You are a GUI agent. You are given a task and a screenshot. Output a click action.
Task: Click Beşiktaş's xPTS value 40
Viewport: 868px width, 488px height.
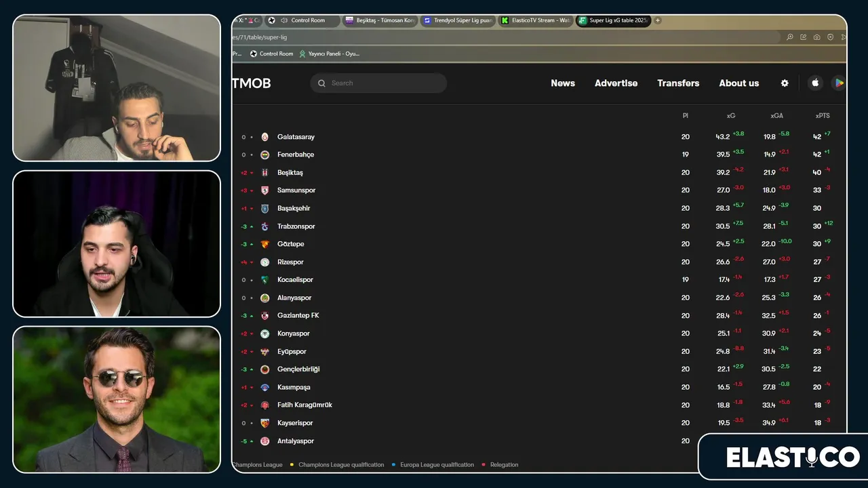tap(817, 173)
